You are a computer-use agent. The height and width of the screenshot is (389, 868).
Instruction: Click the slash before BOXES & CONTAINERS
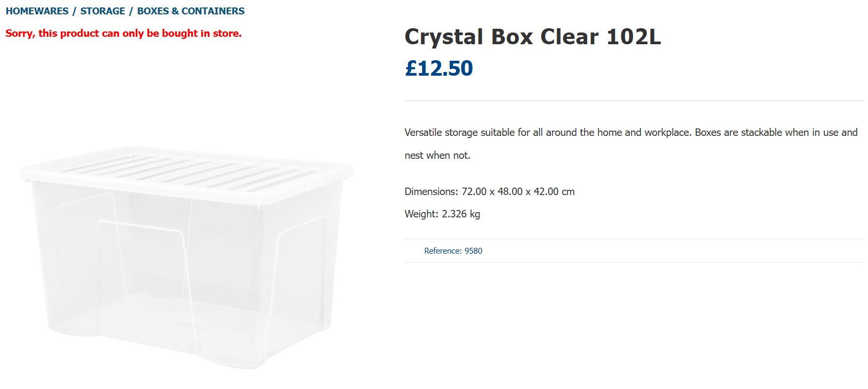click(x=131, y=11)
